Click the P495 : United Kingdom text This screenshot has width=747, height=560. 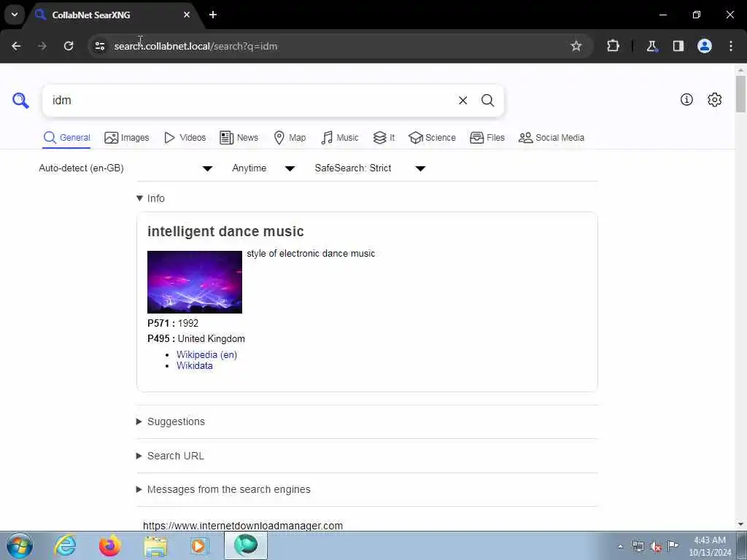196,339
